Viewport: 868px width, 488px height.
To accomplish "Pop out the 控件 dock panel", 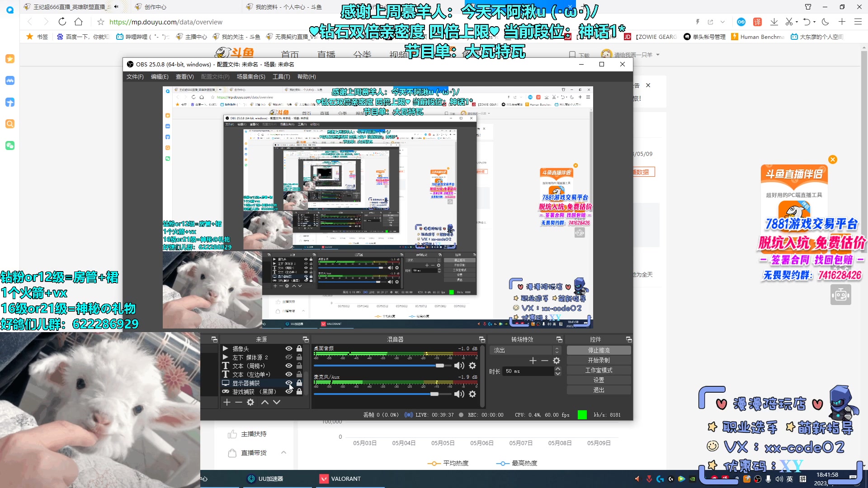I will click(x=629, y=339).
